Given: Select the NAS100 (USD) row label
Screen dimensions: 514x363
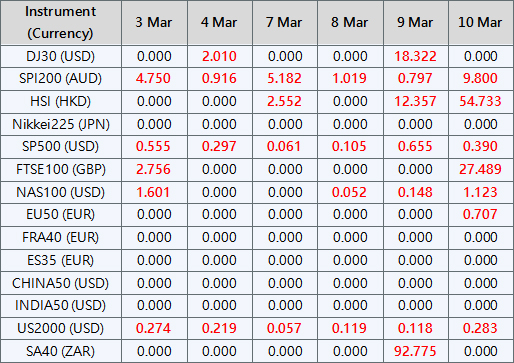Looking at the screenshot, I should coord(61,192).
